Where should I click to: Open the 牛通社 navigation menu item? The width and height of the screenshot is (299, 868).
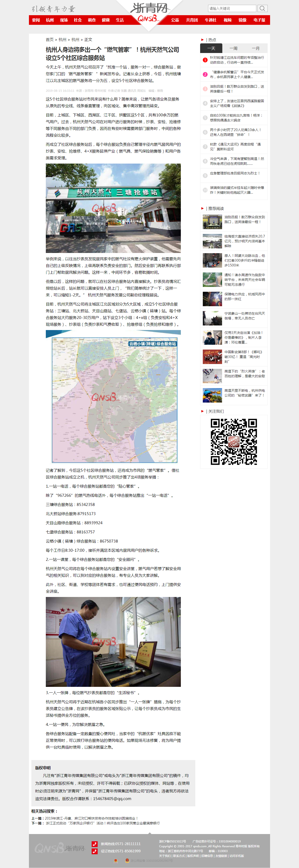click(x=211, y=20)
